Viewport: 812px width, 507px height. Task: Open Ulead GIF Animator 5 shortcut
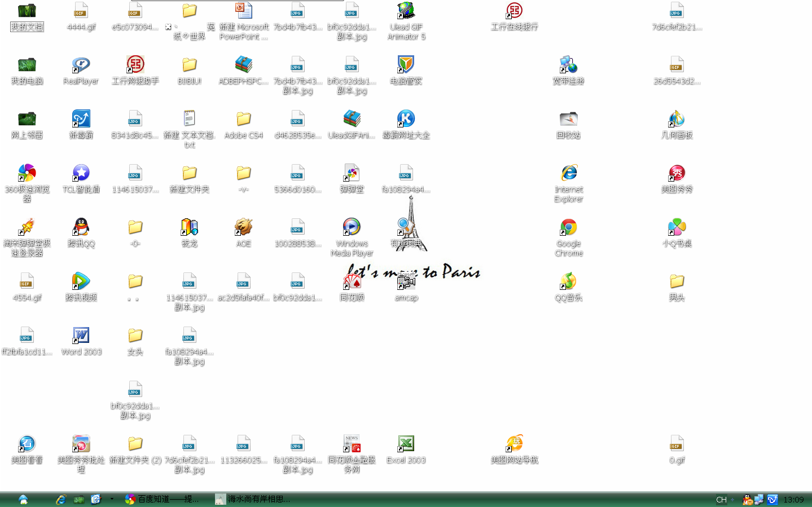click(406, 11)
